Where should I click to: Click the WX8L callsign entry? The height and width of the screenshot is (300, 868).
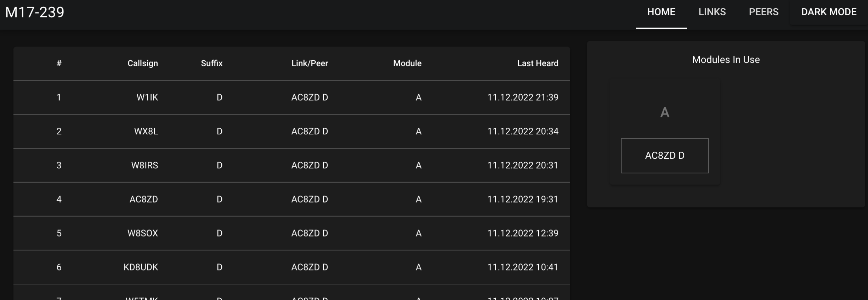(146, 132)
